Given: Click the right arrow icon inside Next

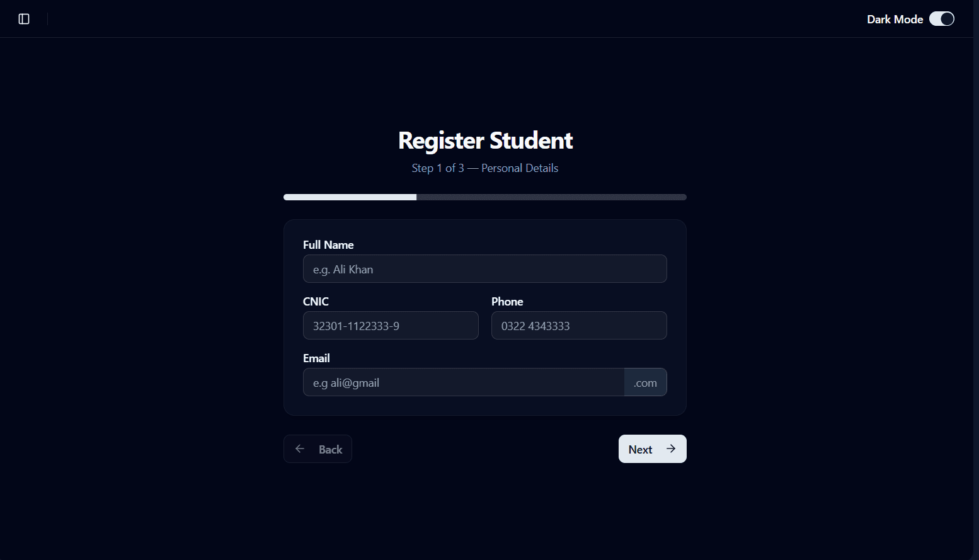Looking at the screenshot, I should [671, 449].
